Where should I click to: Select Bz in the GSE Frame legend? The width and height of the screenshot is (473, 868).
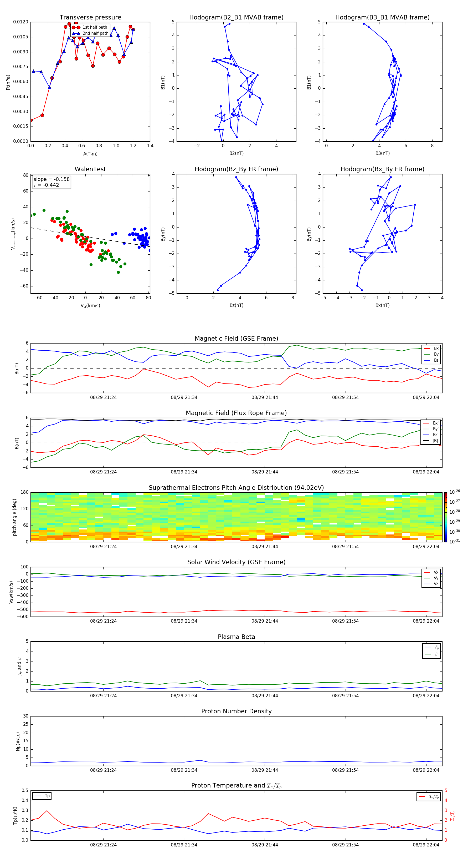(431, 360)
